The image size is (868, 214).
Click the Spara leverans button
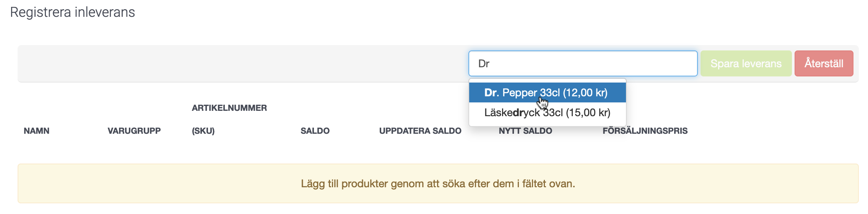coord(746,63)
